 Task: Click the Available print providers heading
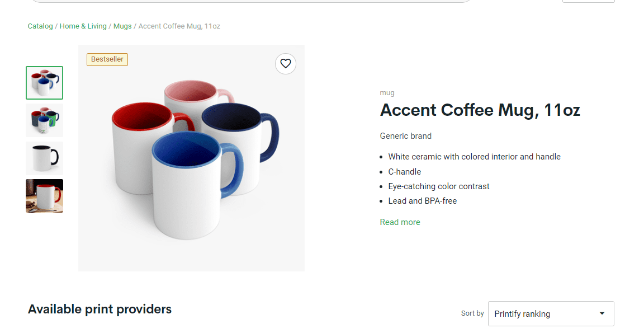pyautogui.click(x=100, y=309)
